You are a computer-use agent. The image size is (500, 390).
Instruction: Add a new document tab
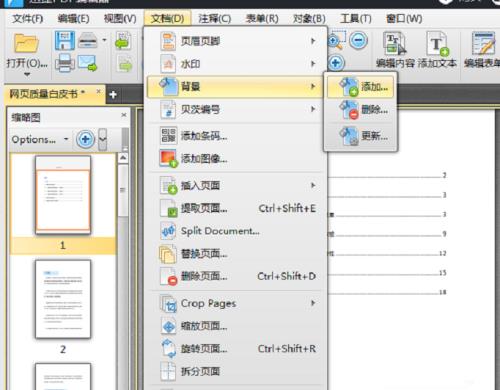click(113, 95)
